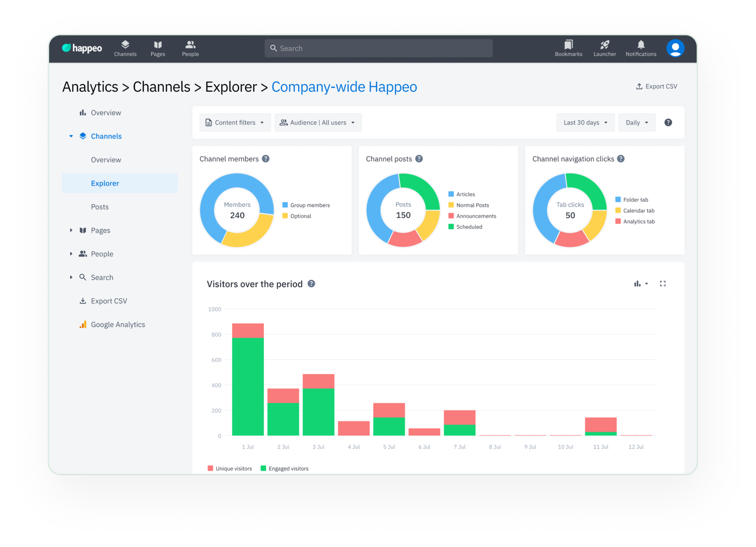Expand the Pages section arrow in sidebar
Viewport: 756px width, 547px height.
pos(71,230)
